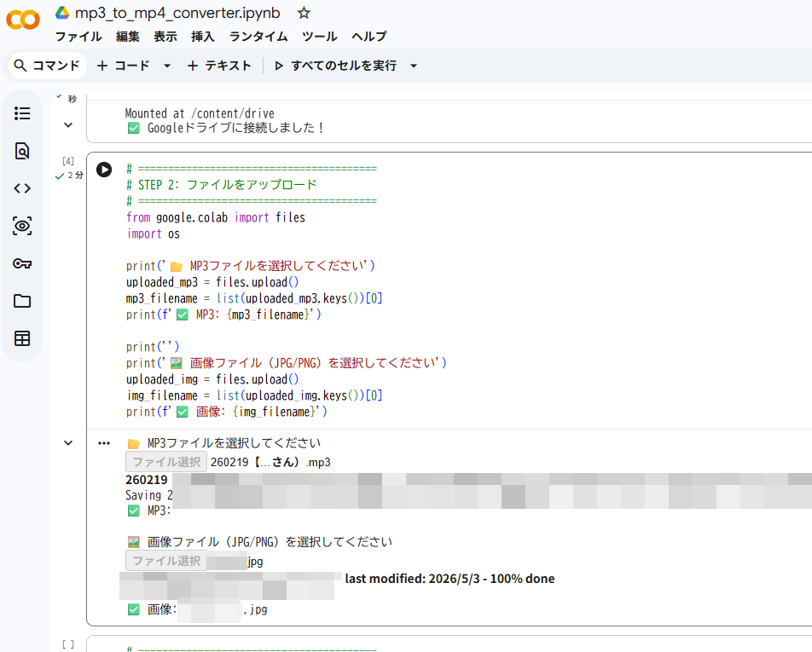Click the 'img_filename = list' line
Image resolution: width=812 pixels, height=652 pixels.
(x=254, y=395)
